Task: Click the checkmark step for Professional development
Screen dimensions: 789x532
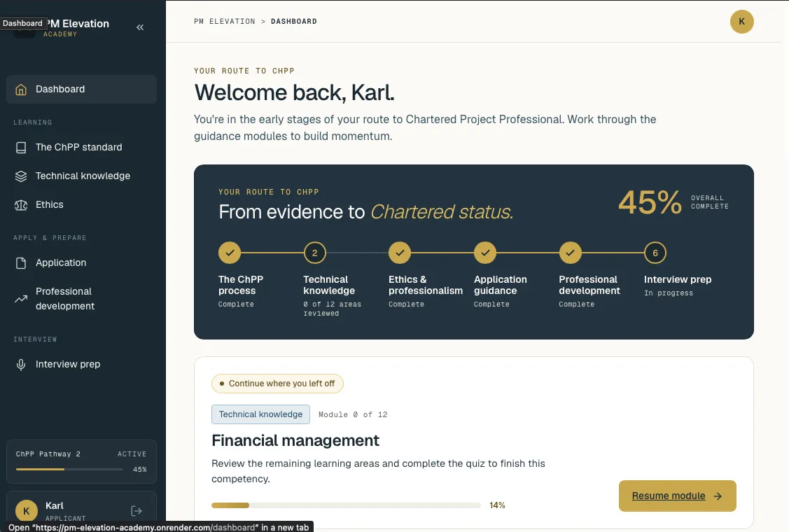Action: [x=570, y=253]
